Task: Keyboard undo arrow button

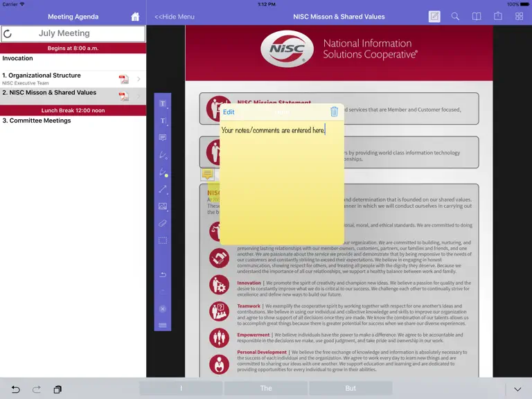Action: coord(16,389)
